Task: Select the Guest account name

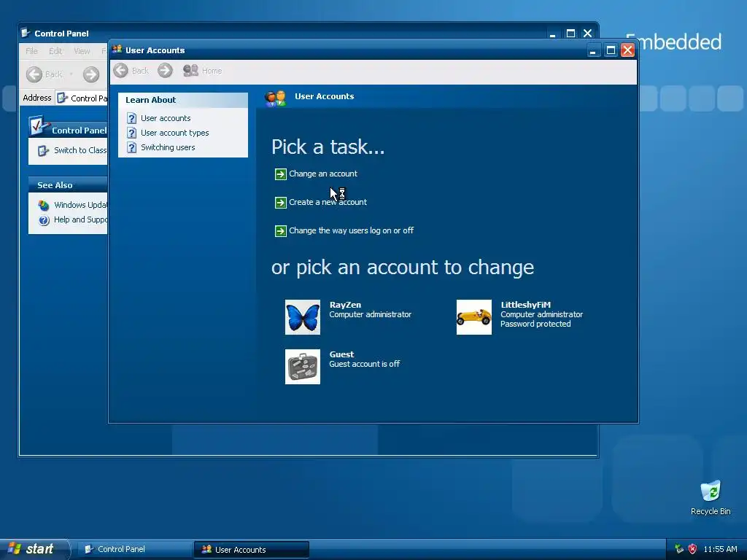Action: pos(341,354)
